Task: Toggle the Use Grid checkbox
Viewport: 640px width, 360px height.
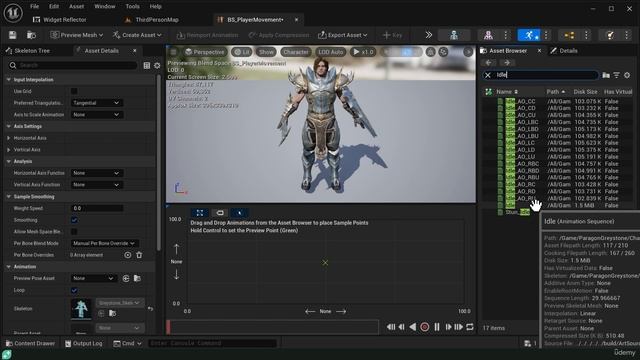Action: click(74, 91)
